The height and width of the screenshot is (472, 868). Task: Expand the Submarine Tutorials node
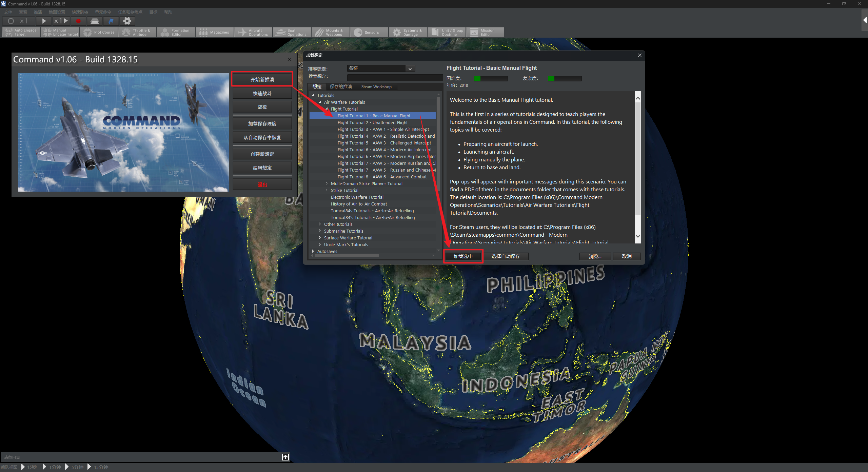coord(320,231)
